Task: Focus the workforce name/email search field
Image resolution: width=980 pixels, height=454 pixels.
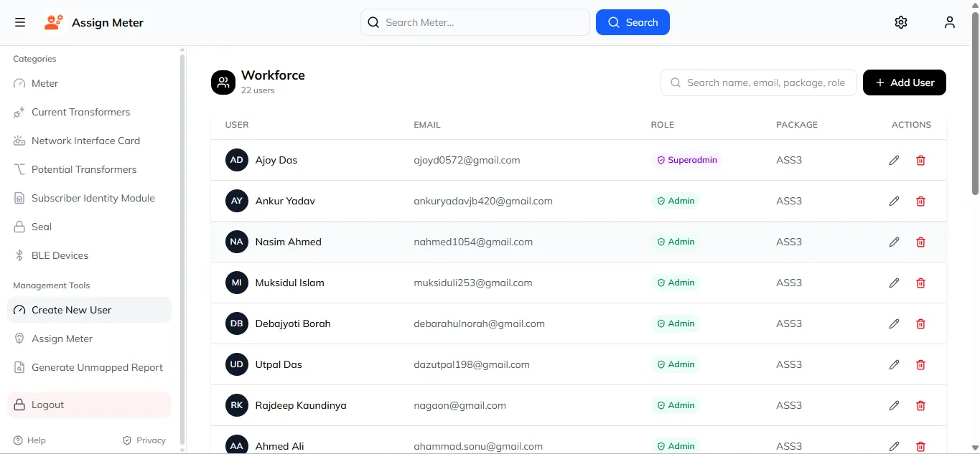Action: pyautogui.click(x=759, y=82)
